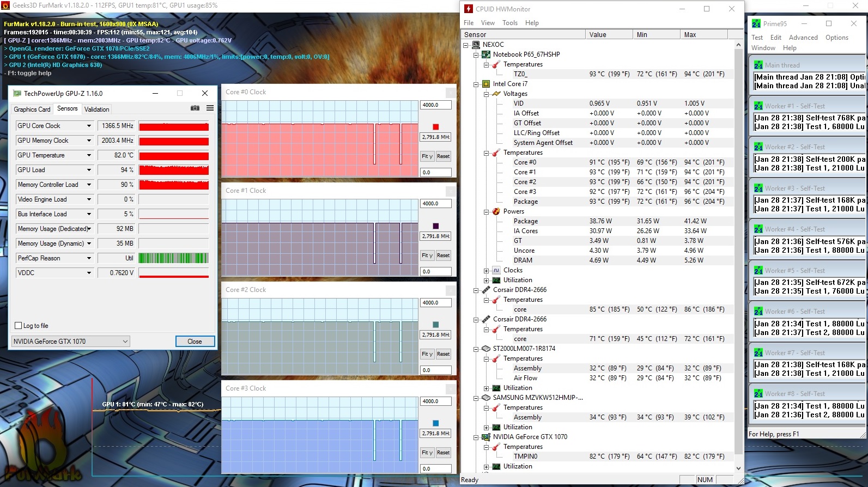The width and height of the screenshot is (868, 487).
Task: Click the blue Core #3 Clock color swatch
Action: [436, 423]
